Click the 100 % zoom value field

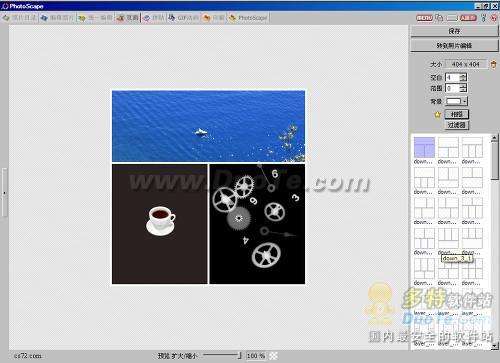(256, 356)
